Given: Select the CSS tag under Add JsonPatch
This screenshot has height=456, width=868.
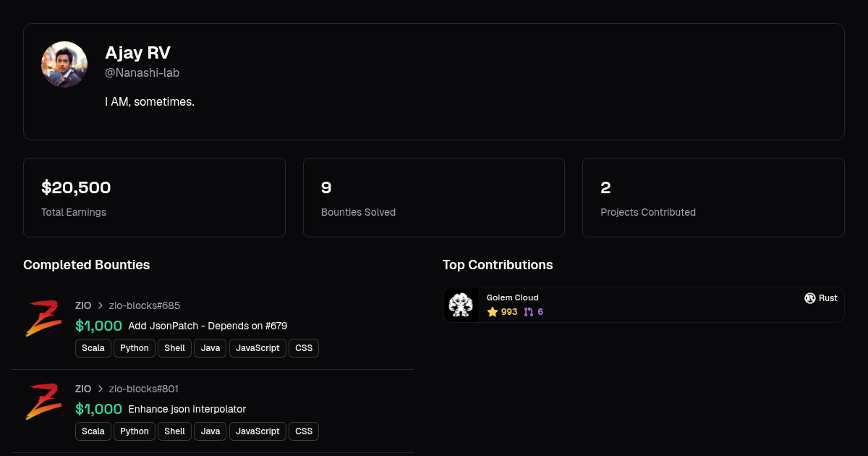Looking at the screenshot, I should tap(304, 348).
